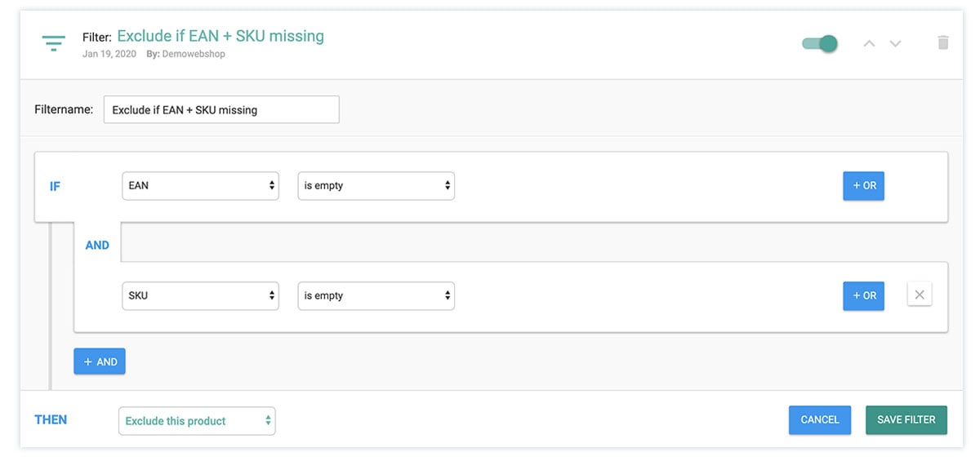
Task: Disable the filter enable toggle
Action: 820,43
